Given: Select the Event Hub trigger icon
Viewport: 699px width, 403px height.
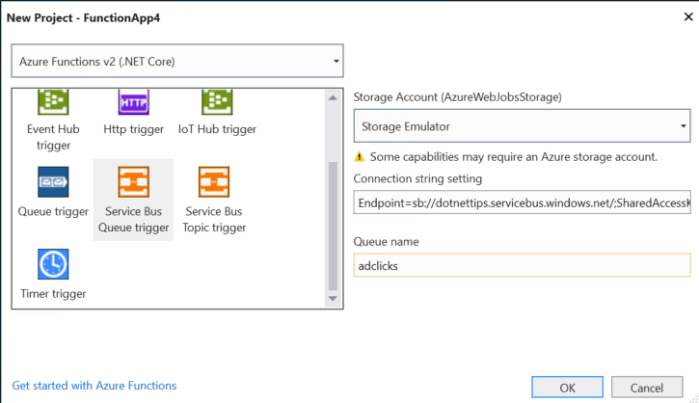Looking at the screenshot, I should tap(53, 102).
